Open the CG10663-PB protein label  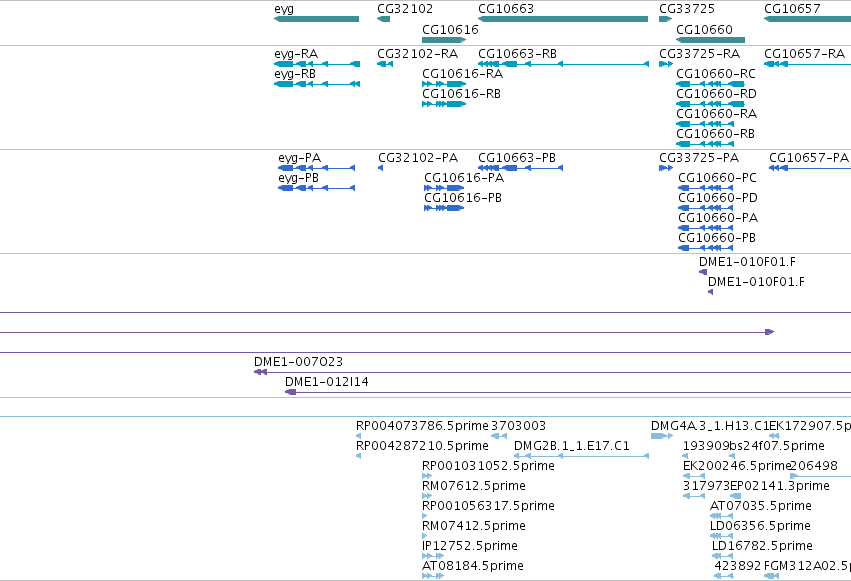coord(517,158)
